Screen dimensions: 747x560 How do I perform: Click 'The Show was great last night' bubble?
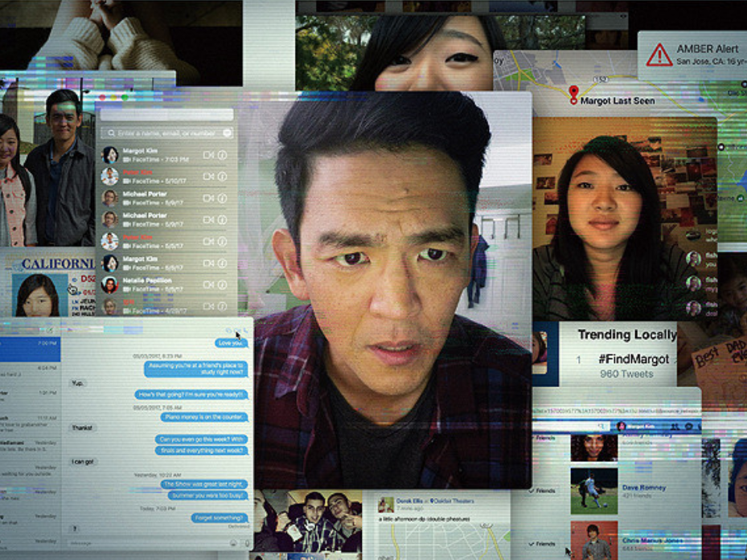(204, 484)
